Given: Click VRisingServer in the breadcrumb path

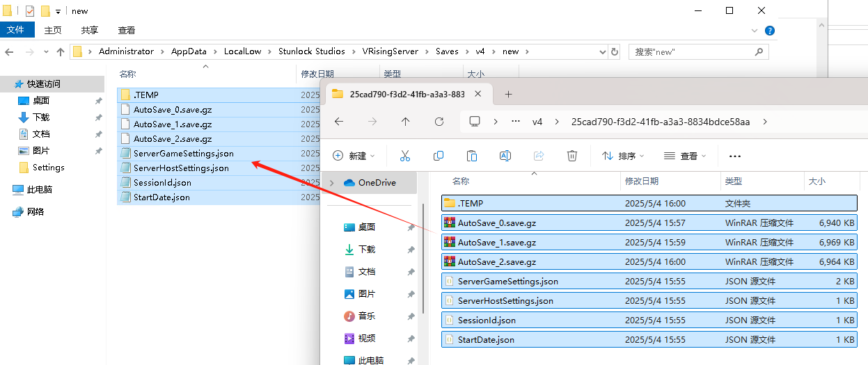Looking at the screenshot, I should click(390, 51).
